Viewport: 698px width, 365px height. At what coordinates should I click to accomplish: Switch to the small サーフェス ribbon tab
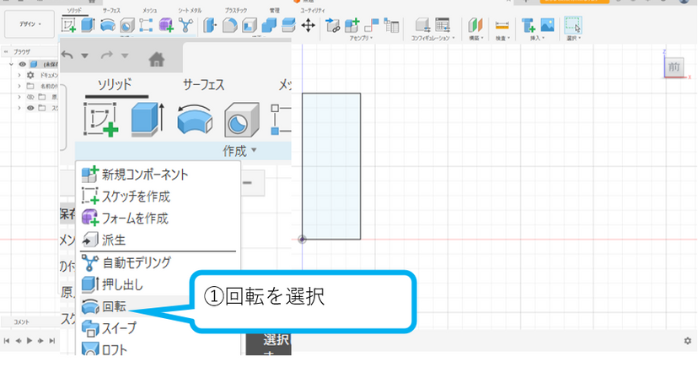tap(111, 10)
